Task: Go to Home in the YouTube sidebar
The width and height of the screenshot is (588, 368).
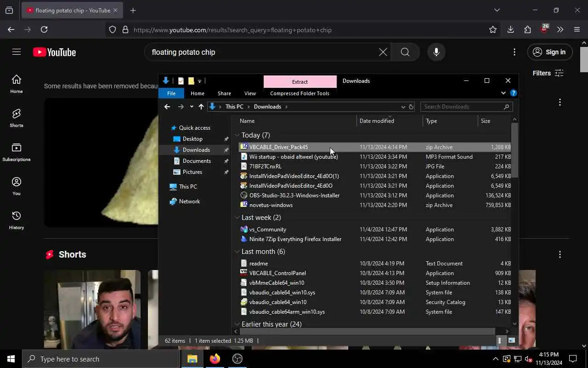Action: coord(17,84)
